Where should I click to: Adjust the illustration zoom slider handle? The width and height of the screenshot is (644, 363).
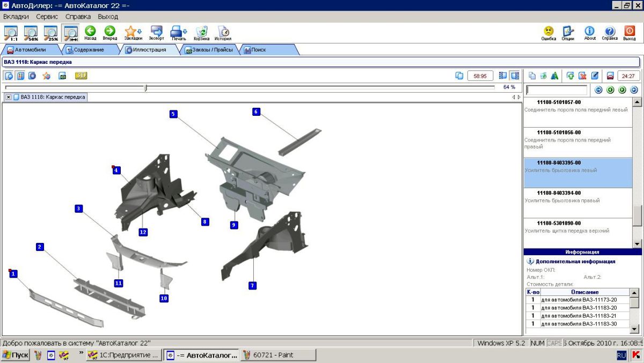click(x=145, y=87)
